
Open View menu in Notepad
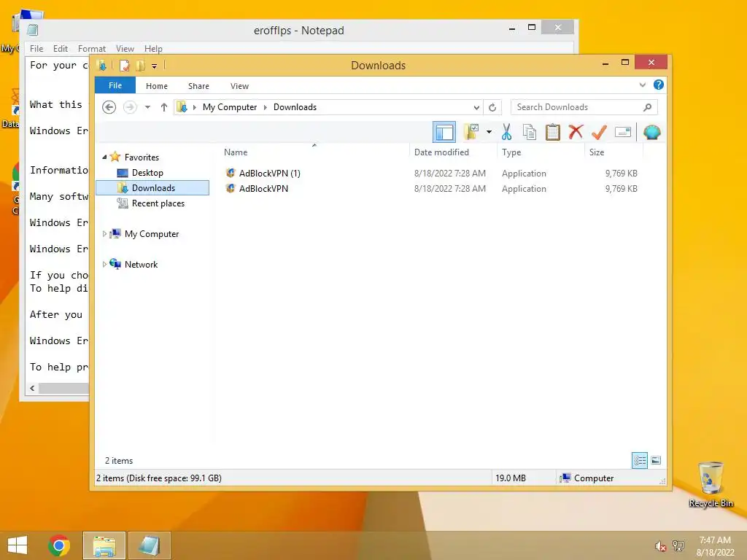pos(125,49)
